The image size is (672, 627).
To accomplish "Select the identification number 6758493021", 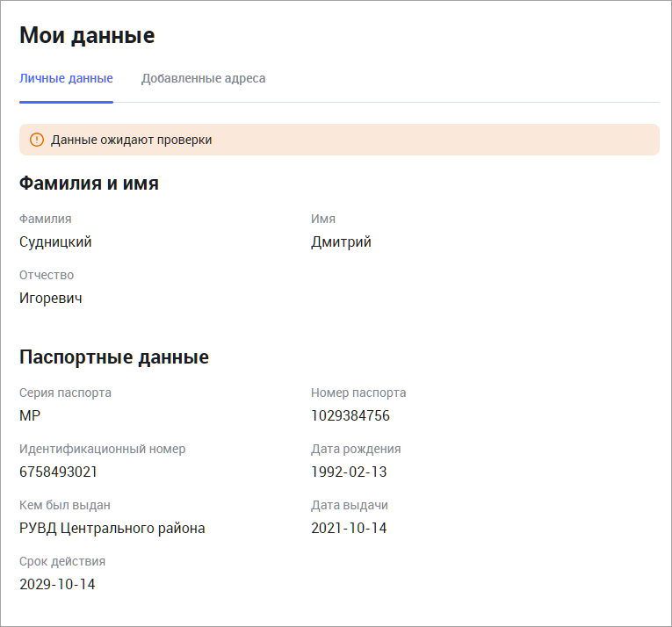I will pos(58,472).
